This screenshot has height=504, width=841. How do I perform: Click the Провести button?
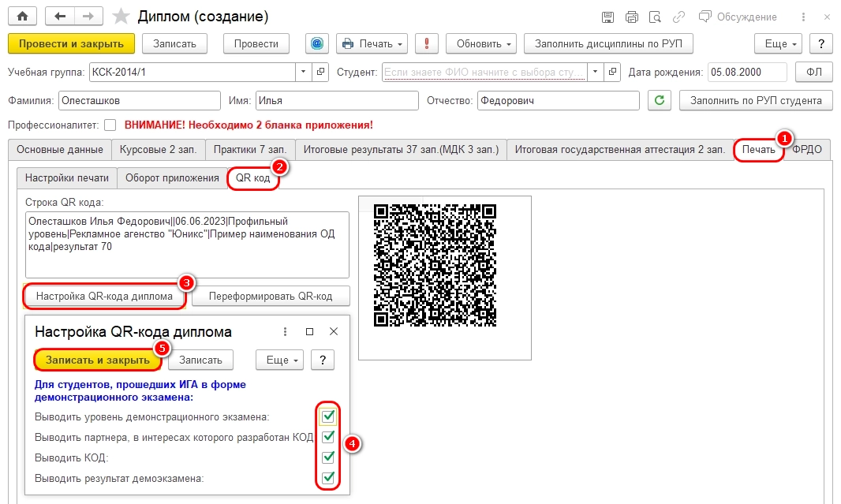pos(256,43)
